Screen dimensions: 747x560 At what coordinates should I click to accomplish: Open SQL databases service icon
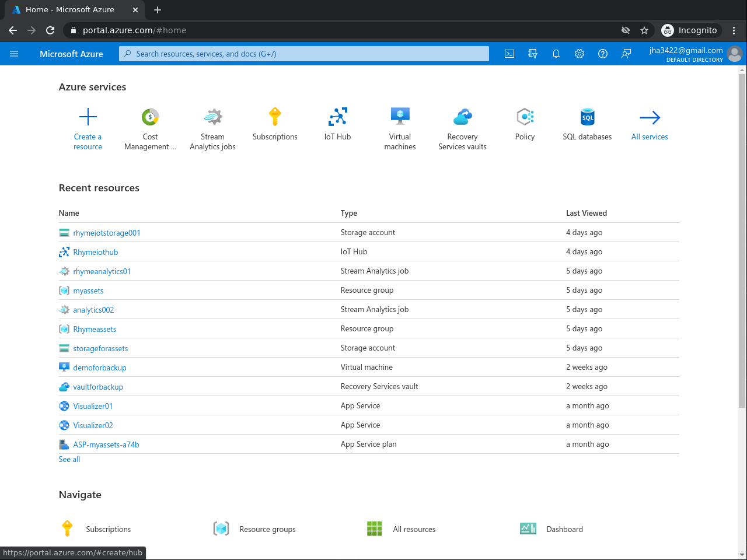pos(587,117)
